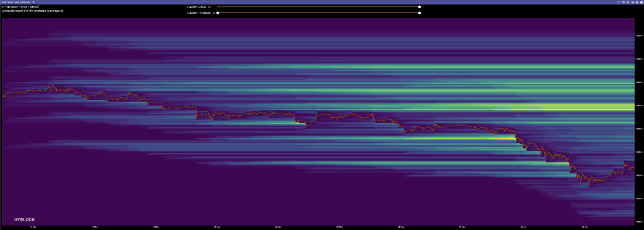Click the Liquidity Threshold slider left handle
This screenshot has width=644, height=230.
pyautogui.click(x=218, y=13)
